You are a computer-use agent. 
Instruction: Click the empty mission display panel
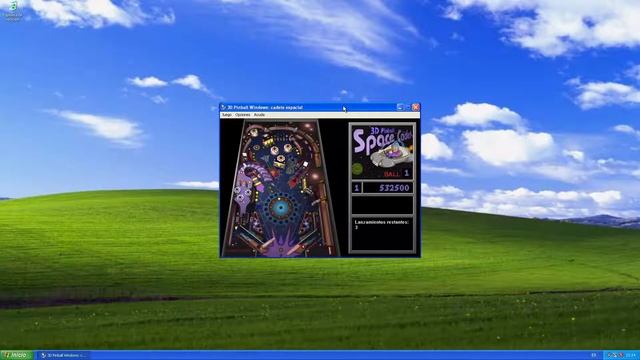tap(382, 205)
